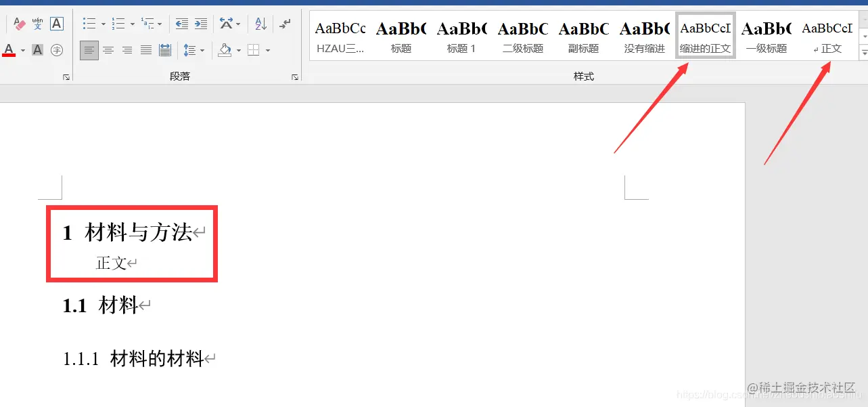Click the Clear All Formatting eraser icon

coord(20,24)
